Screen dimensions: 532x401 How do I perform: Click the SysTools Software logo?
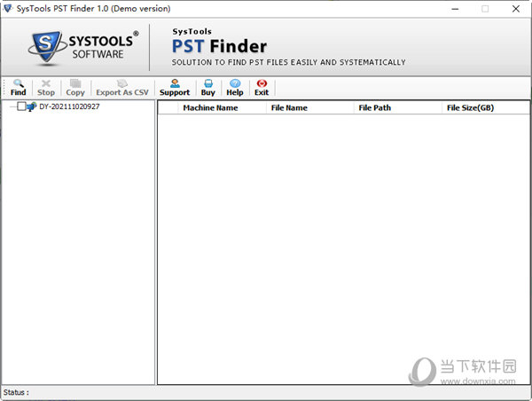83,48
